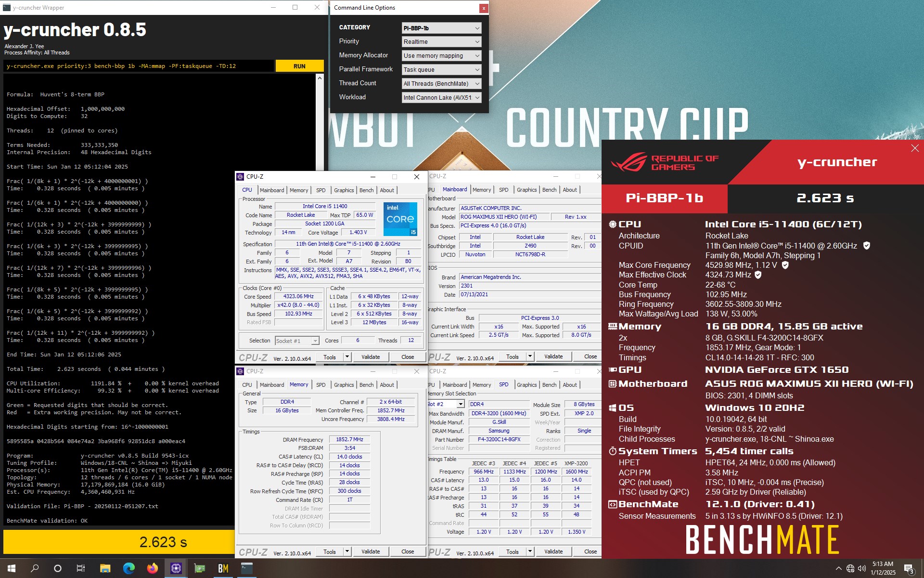Show hidden system tray icons
924x578 pixels.
(x=838, y=568)
